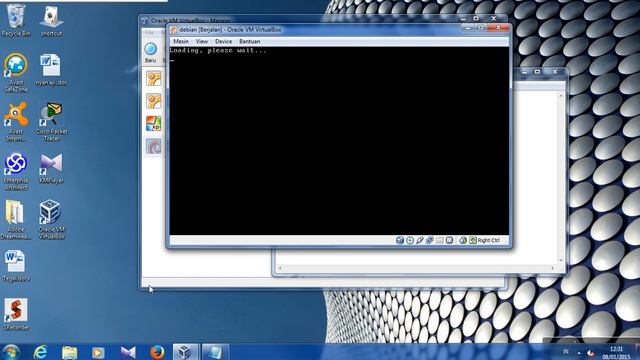Click the hard disk activity status icon

400,240
